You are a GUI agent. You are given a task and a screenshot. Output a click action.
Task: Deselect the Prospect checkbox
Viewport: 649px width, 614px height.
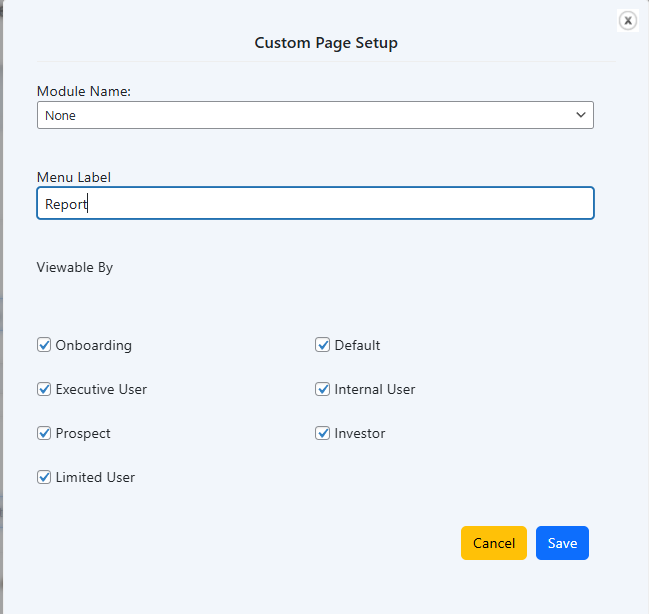click(44, 433)
